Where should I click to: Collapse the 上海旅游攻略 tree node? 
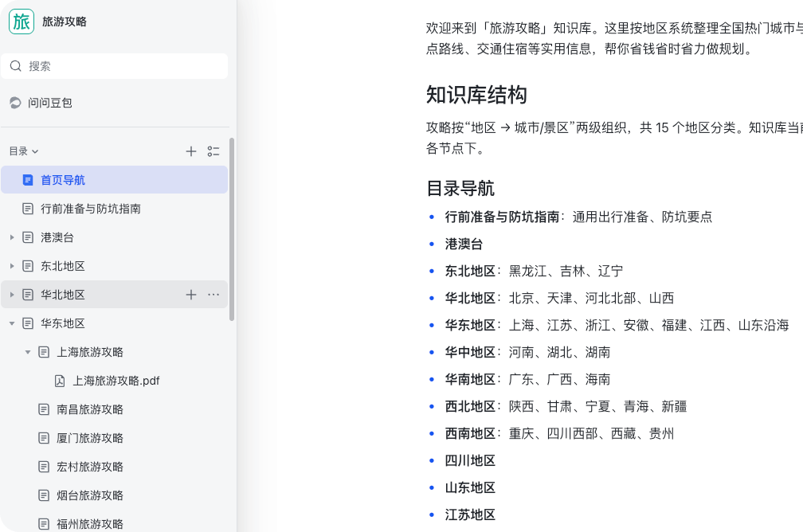coord(28,352)
